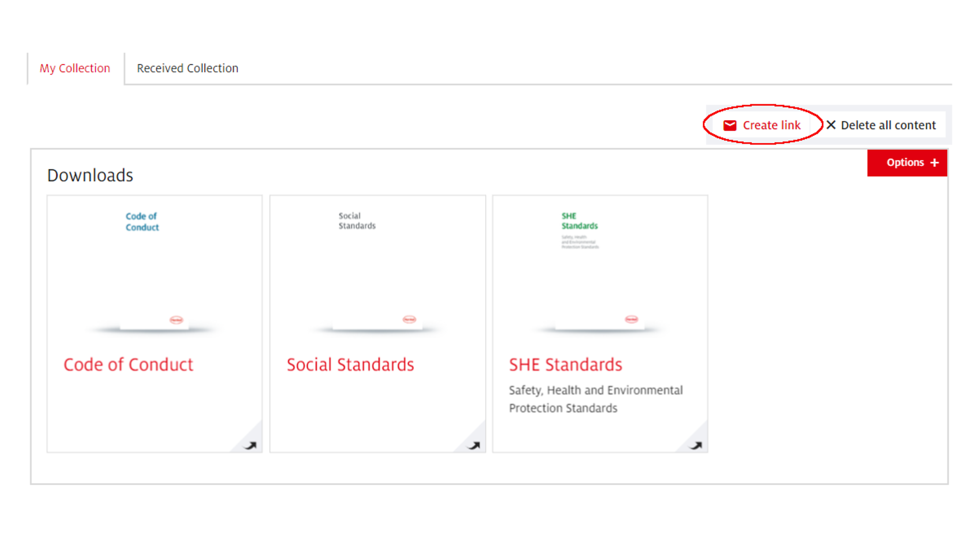Open the Social Standards title link
This screenshot has height=551, width=980.
pyautogui.click(x=350, y=365)
